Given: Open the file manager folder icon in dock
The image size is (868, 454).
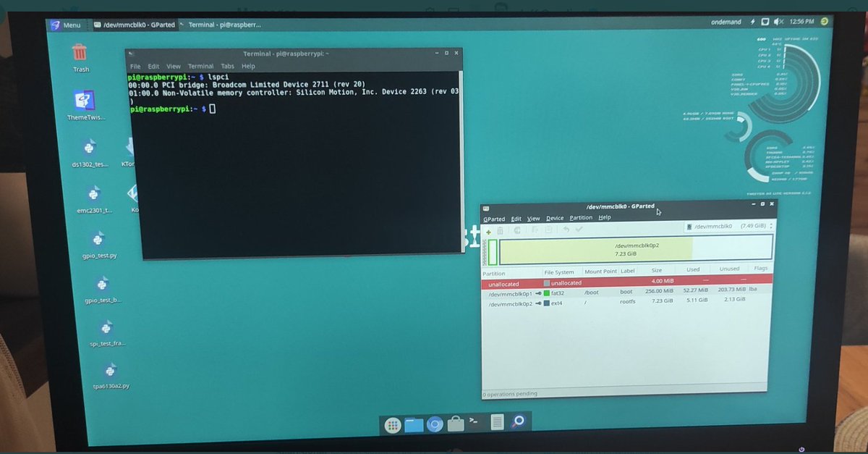Looking at the screenshot, I should pyautogui.click(x=414, y=424).
